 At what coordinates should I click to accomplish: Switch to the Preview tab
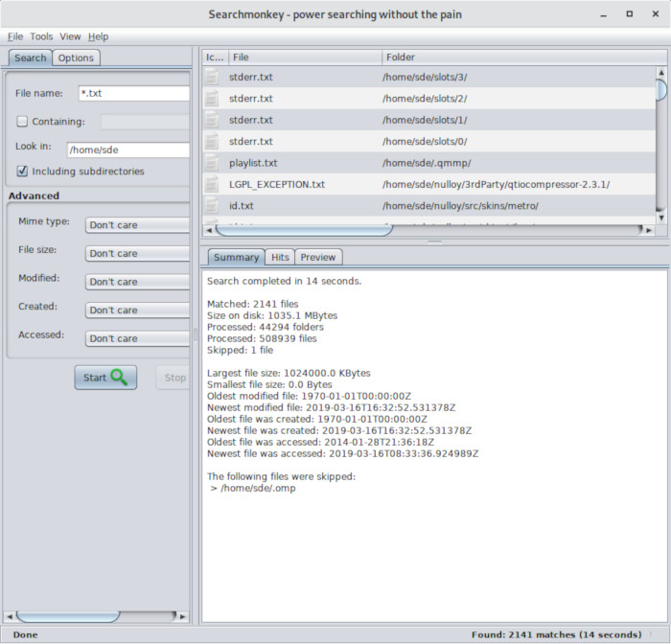318,257
